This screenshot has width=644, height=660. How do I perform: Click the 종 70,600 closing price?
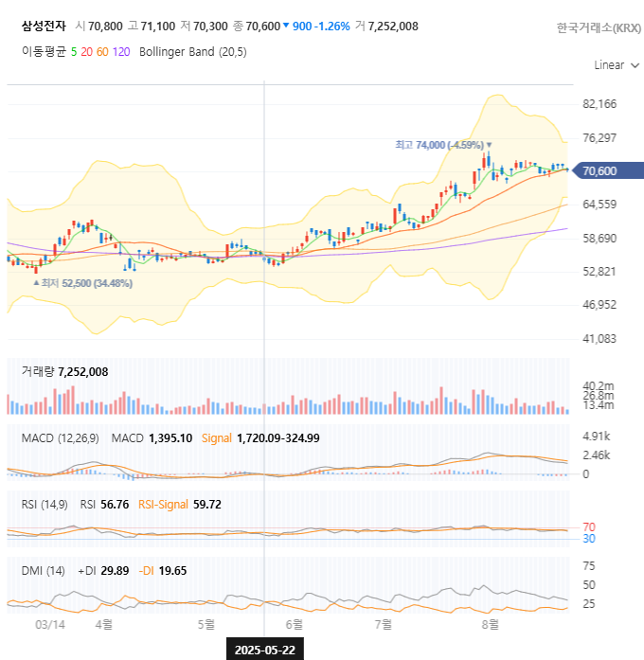coord(257,27)
